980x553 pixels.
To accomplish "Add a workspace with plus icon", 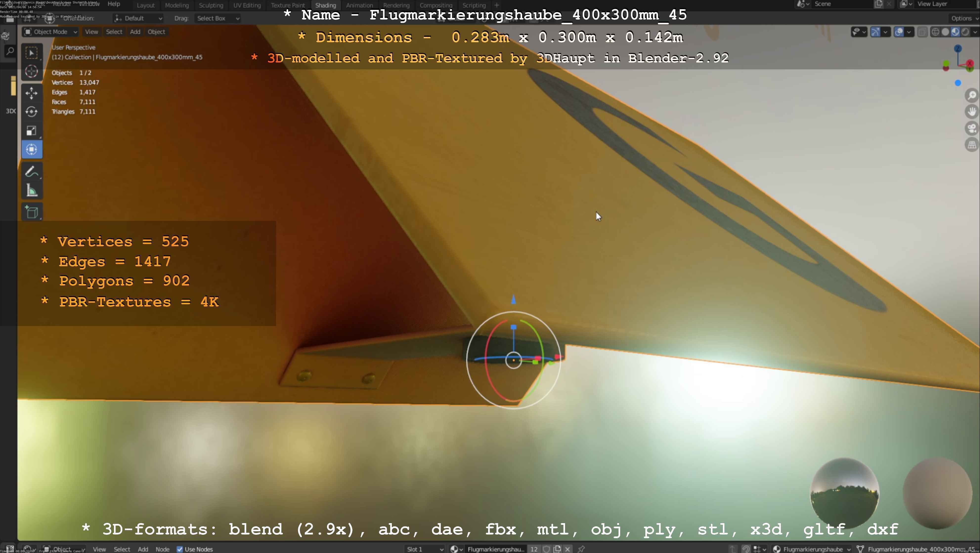I will (x=497, y=5).
